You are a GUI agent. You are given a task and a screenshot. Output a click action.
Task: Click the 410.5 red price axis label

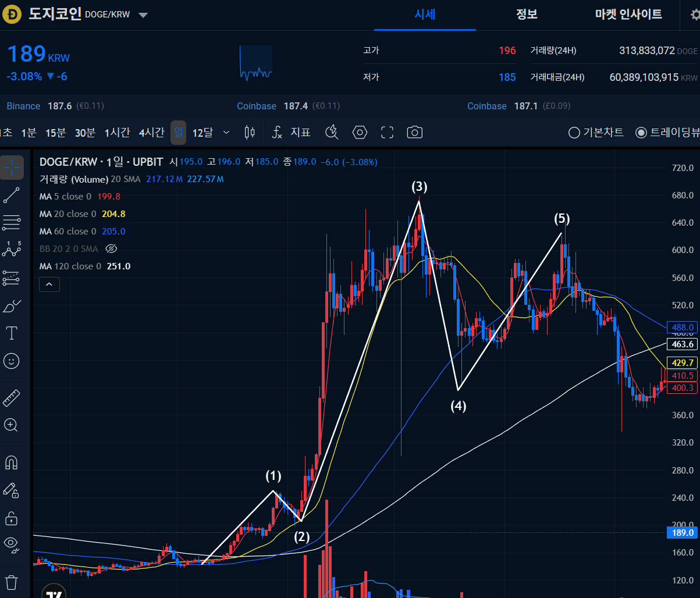coord(683,376)
